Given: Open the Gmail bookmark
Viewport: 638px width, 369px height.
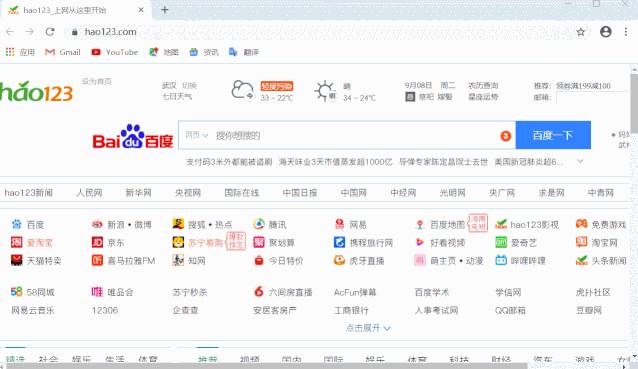Looking at the screenshot, I should click(x=63, y=52).
